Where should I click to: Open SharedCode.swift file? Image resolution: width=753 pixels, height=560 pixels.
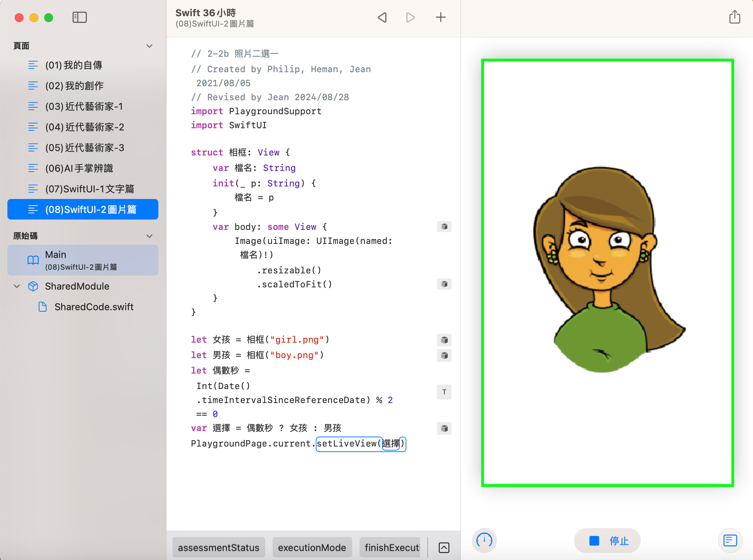pyautogui.click(x=94, y=307)
